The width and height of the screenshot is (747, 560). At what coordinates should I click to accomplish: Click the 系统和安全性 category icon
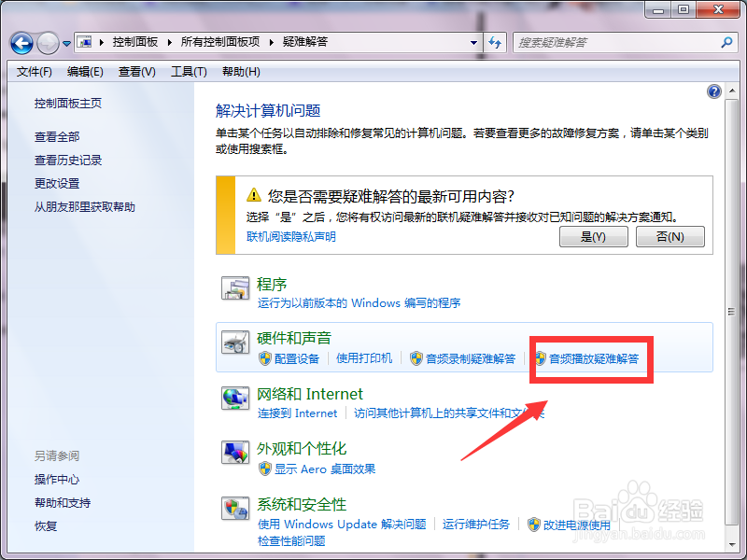coord(235,509)
